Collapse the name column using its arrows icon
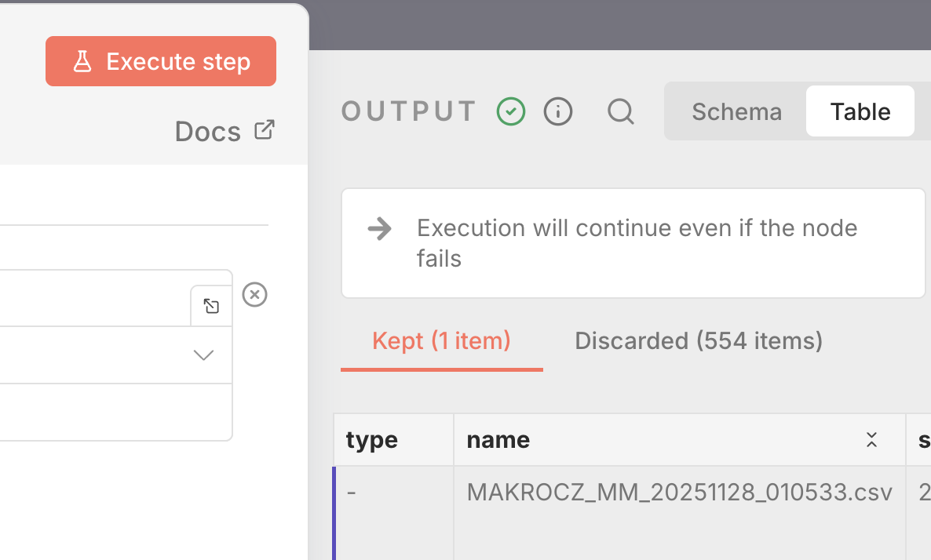This screenshot has width=931, height=560. tap(871, 440)
